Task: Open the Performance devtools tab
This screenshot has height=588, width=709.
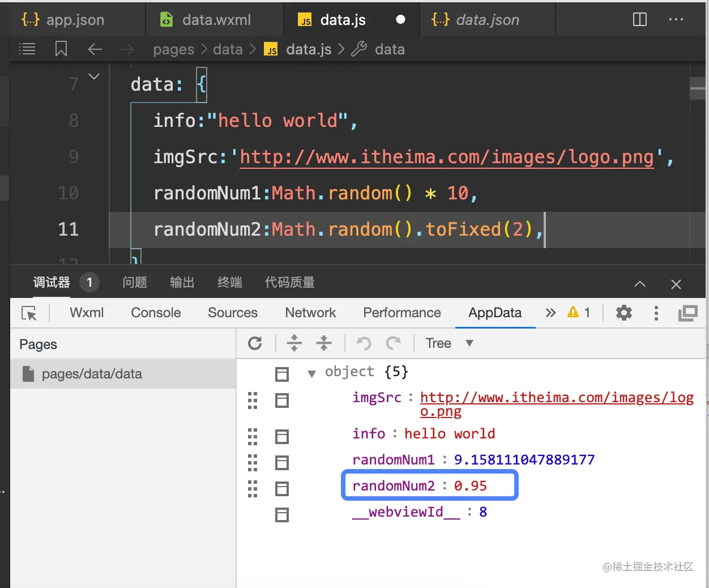Action: [x=402, y=313]
